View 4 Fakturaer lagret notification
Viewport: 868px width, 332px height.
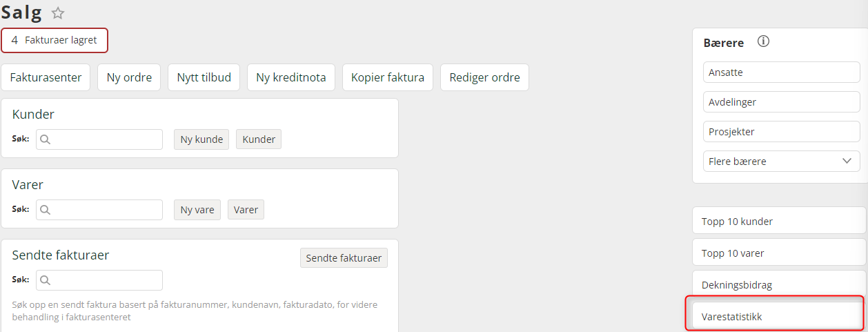click(55, 40)
